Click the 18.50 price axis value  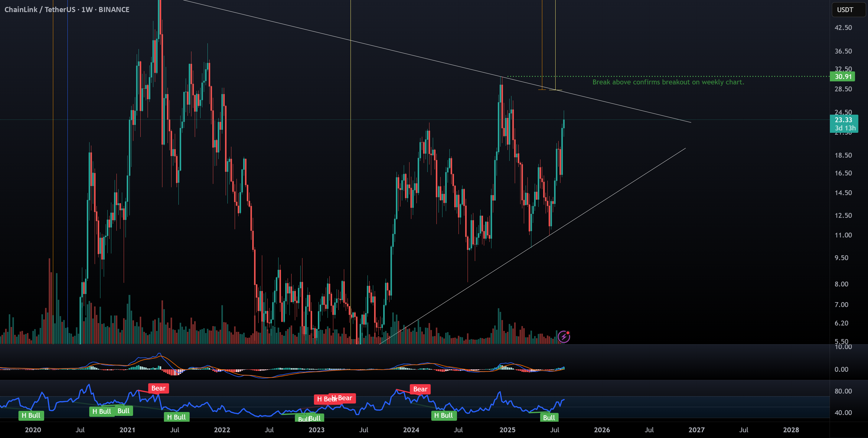[843, 155]
